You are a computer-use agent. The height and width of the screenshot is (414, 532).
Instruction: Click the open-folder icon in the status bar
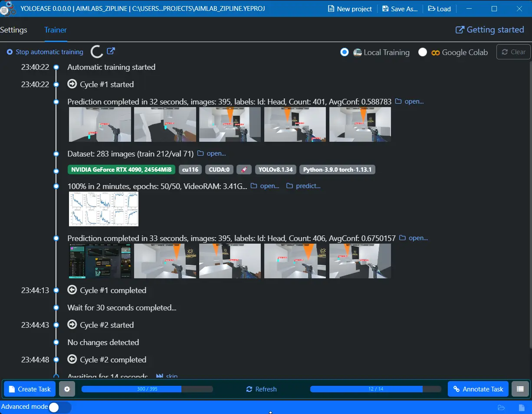(501, 407)
